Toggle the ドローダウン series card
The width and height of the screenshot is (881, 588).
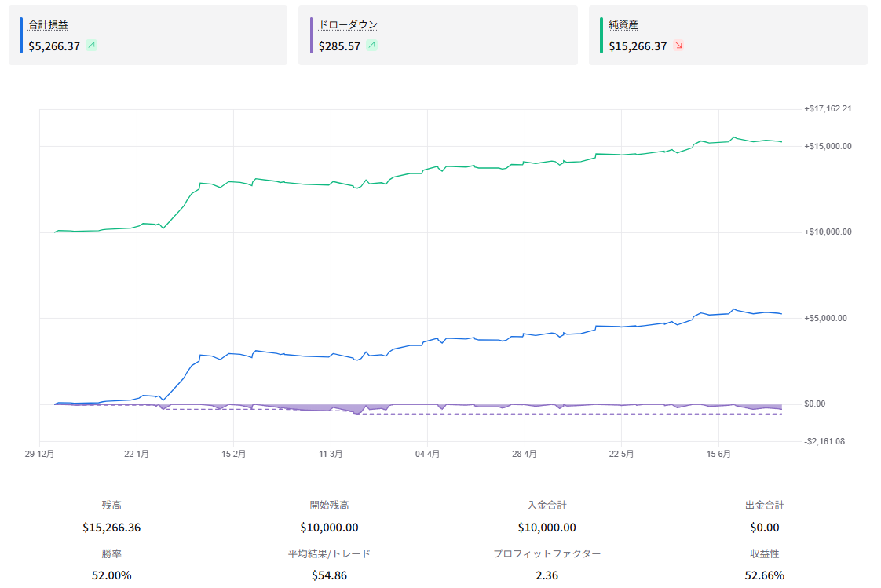(437, 35)
